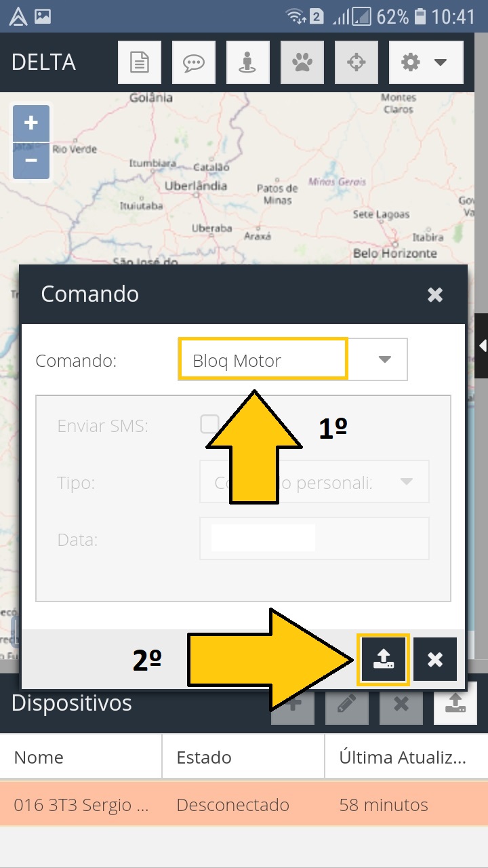Image resolution: width=488 pixels, height=868 pixels.
Task: Click the Bloq Motor command field
Action: [263, 360]
